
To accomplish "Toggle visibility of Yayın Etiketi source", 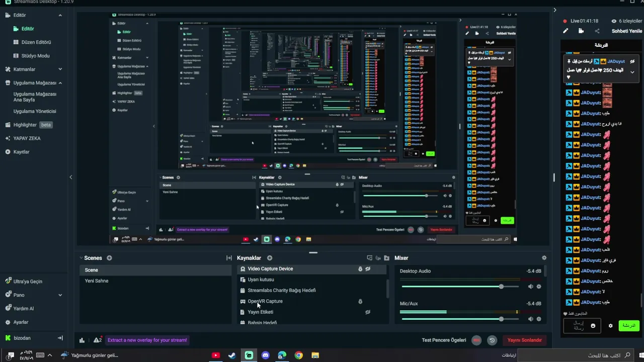I will pos(368,312).
